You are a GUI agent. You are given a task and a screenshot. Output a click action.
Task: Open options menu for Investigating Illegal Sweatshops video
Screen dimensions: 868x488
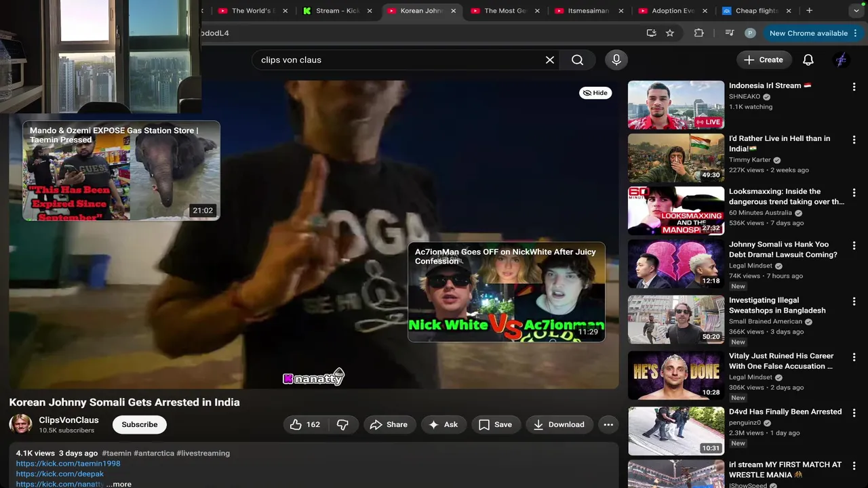[854, 301]
